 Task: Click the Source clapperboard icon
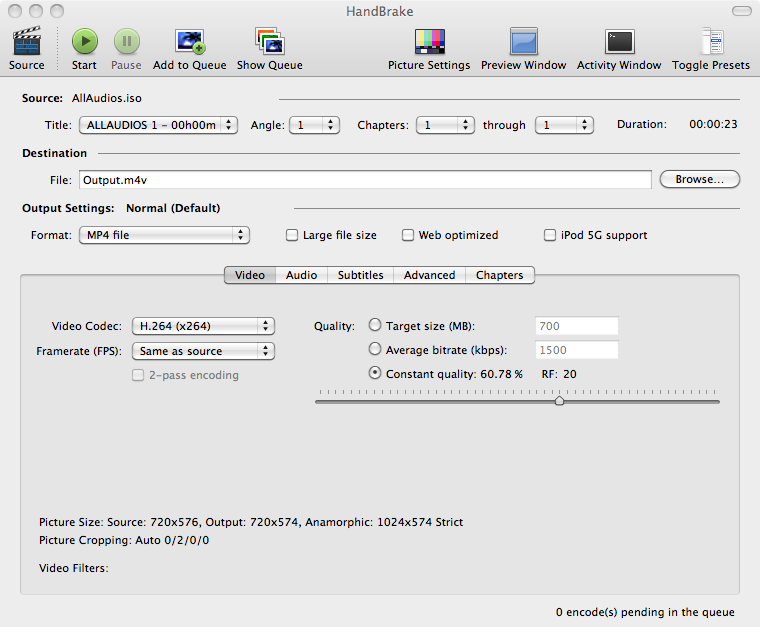point(27,42)
